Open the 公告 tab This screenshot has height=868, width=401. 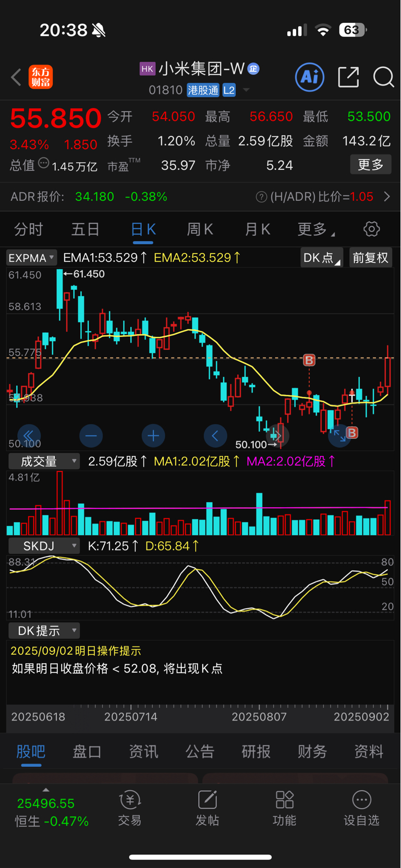(x=200, y=751)
